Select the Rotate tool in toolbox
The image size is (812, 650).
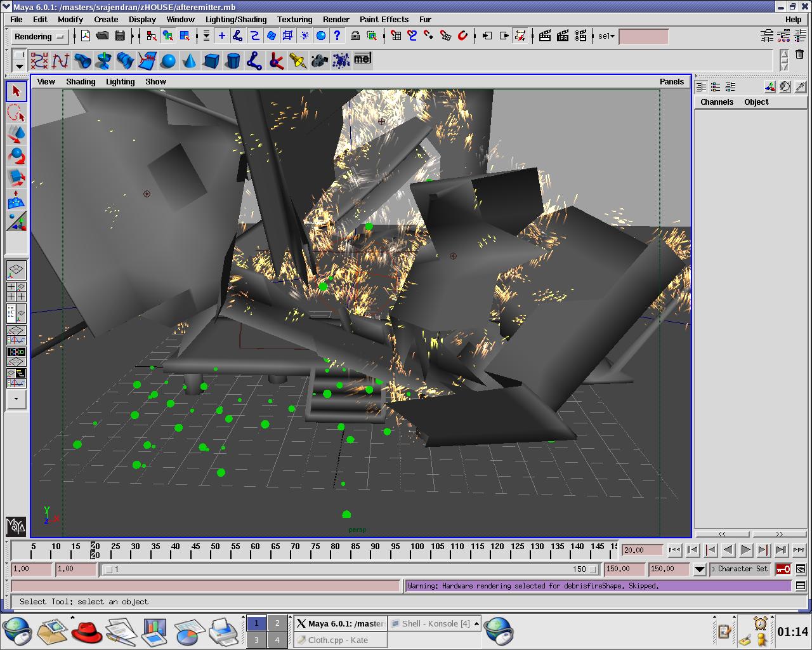pyautogui.click(x=16, y=156)
